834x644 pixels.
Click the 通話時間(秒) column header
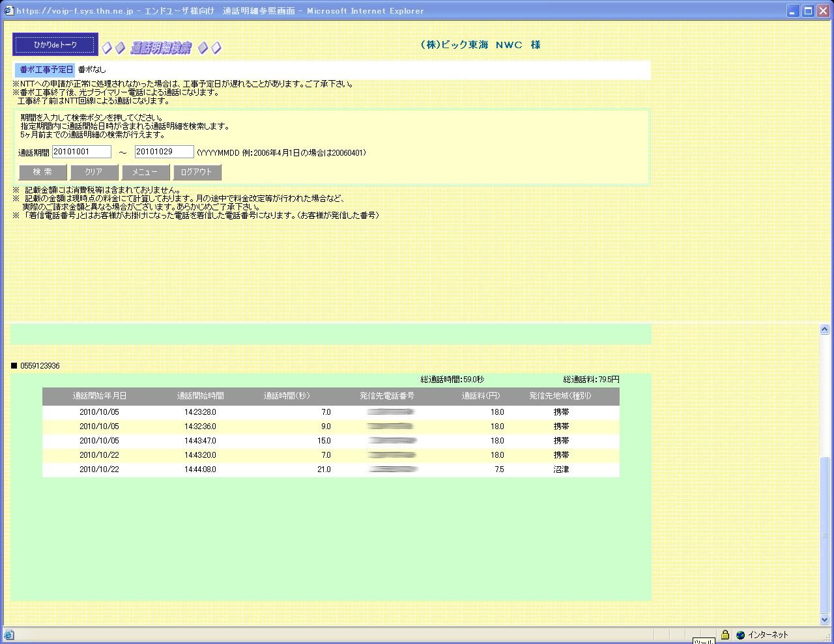(287, 396)
